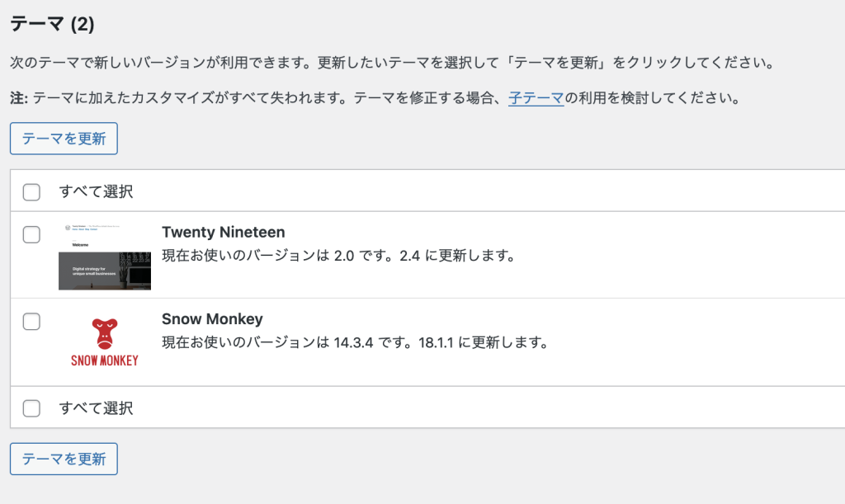Check the top すべて選択 checkbox
This screenshot has width=845, height=504.
click(x=31, y=192)
